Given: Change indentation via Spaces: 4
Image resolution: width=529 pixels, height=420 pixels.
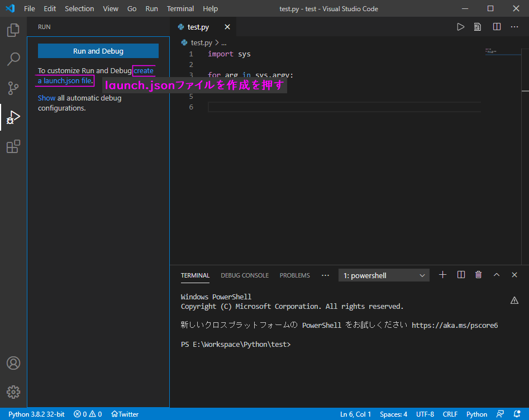Looking at the screenshot, I should pos(393,414).
